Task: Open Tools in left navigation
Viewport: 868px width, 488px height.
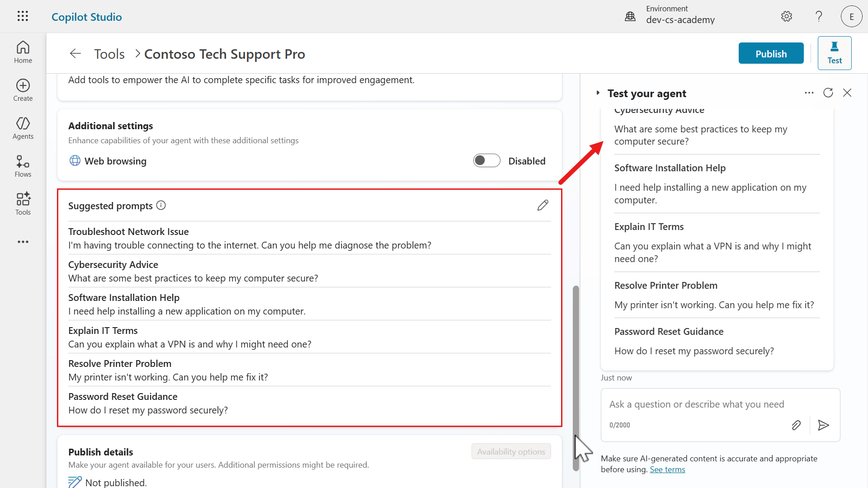Action: (x=23, y=204)
